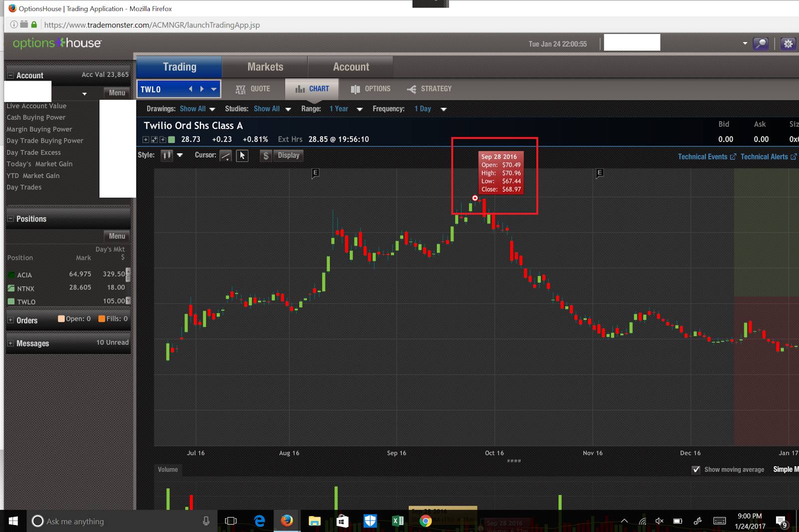Click the earnings E marker near Nov 16

[600, 173]
